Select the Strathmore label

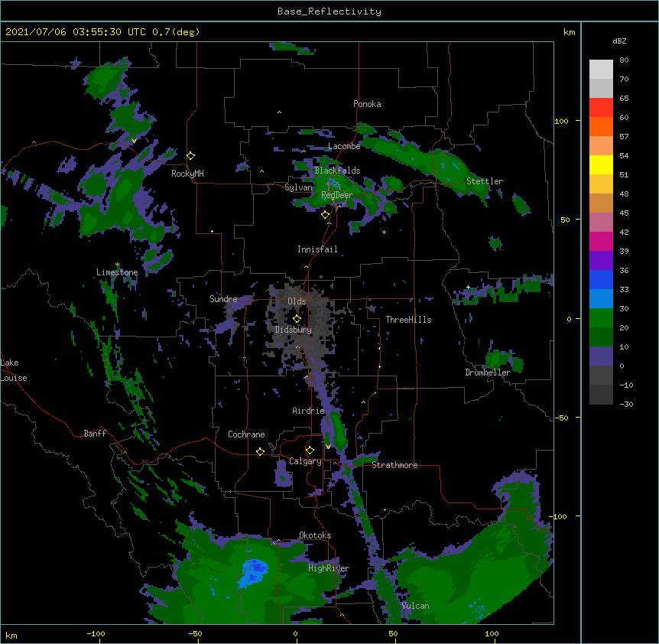click(394, 465)
